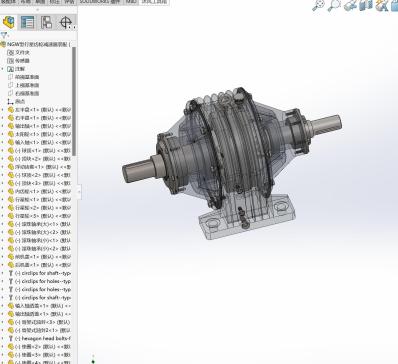Expand the 行星轮<3> component node
Screen dimensions: 398x364
click(x=3, y=216)
